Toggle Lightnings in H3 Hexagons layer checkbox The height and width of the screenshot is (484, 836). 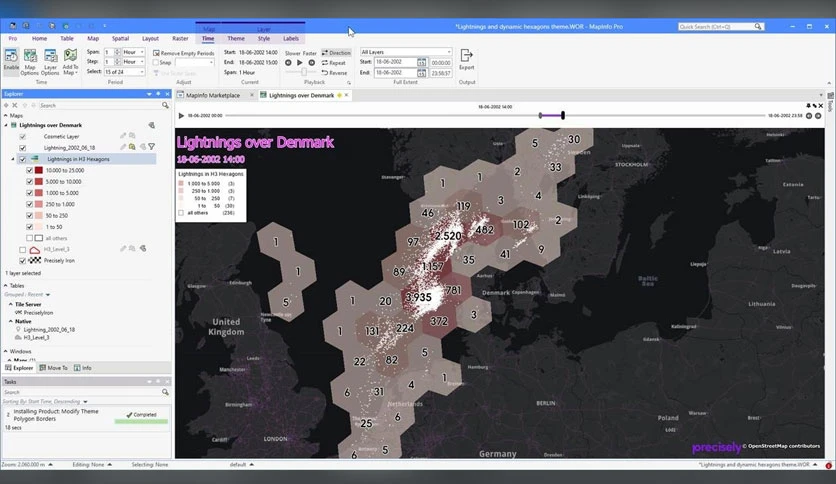(22, 159)
